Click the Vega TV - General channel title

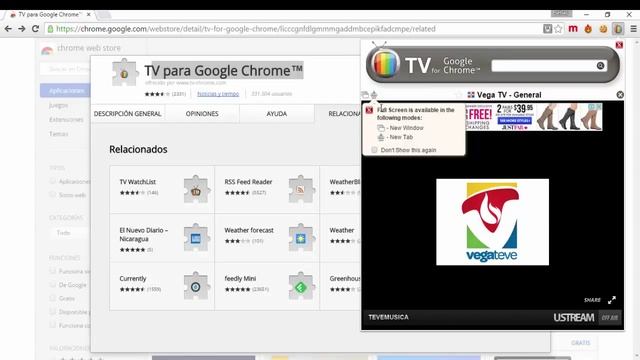click(x=509, y=95)
